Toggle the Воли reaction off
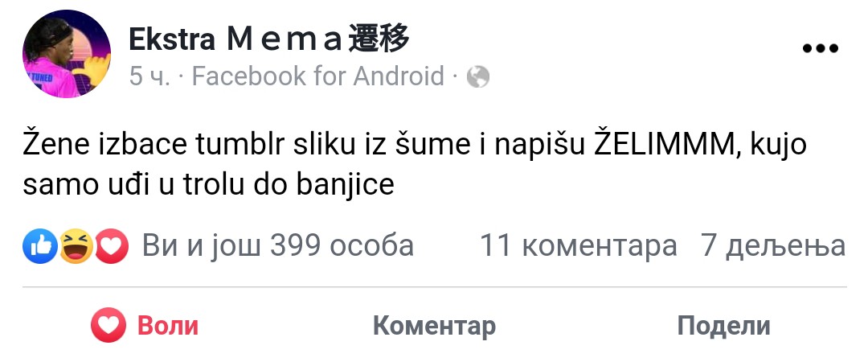The image size is (868, 362). [145, 325]
